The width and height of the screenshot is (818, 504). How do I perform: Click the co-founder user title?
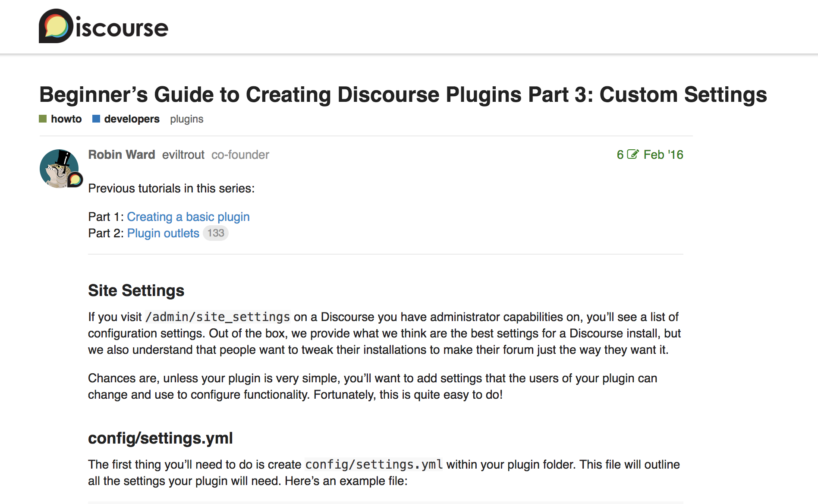240,154
